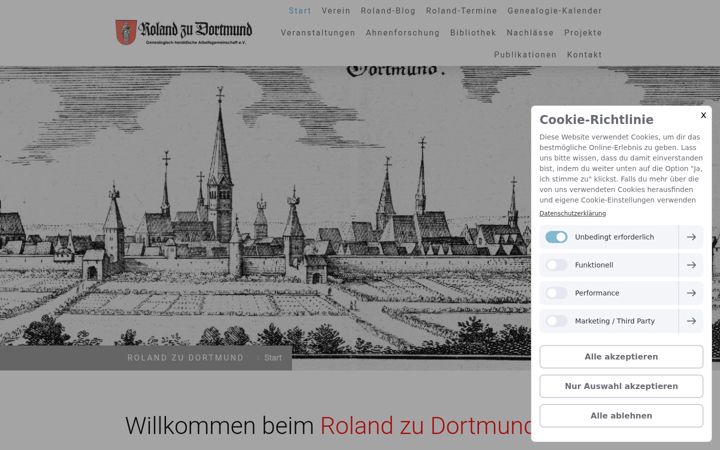Toggle the Unbedingt erforderlich switch
720x450 pixels.
point(556,237)
